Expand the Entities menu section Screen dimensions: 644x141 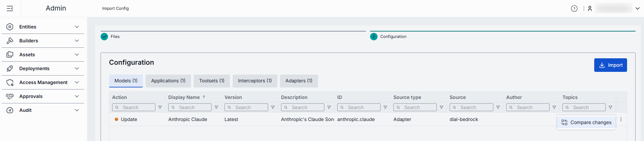click(x=43, y=27)
